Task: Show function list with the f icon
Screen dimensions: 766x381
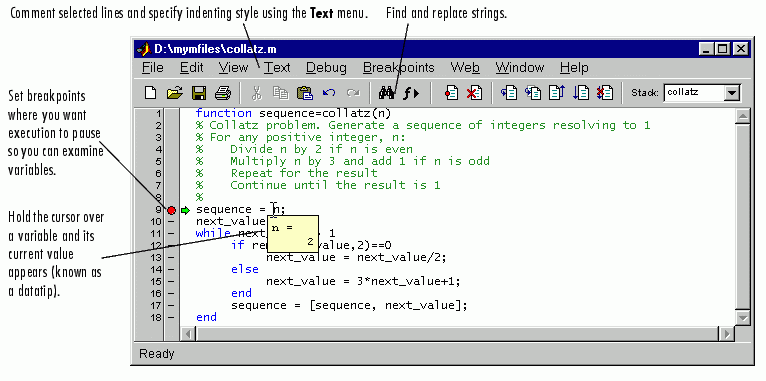Action: click(x=411, y=93)
